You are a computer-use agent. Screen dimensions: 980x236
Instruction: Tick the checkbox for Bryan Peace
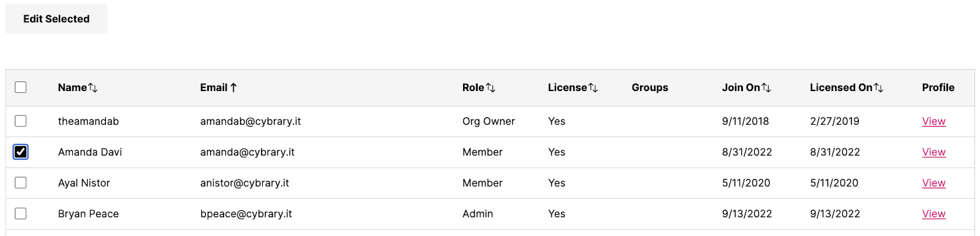pos(21,213)
